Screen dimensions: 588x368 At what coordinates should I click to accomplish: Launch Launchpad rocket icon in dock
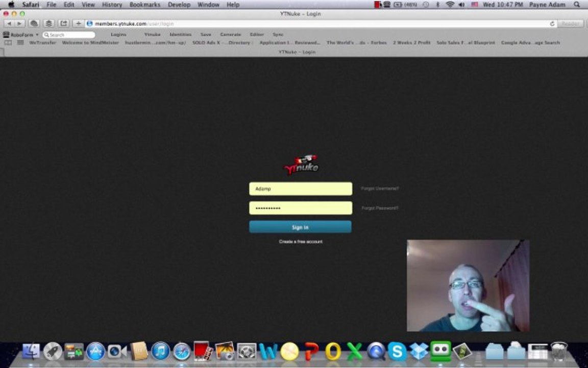point(53,352)
